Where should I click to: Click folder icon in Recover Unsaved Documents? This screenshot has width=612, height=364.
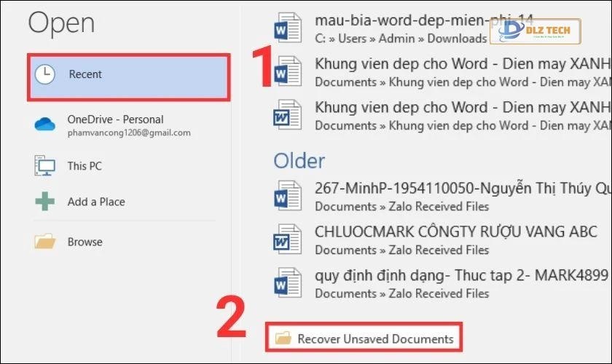[283, 338]
